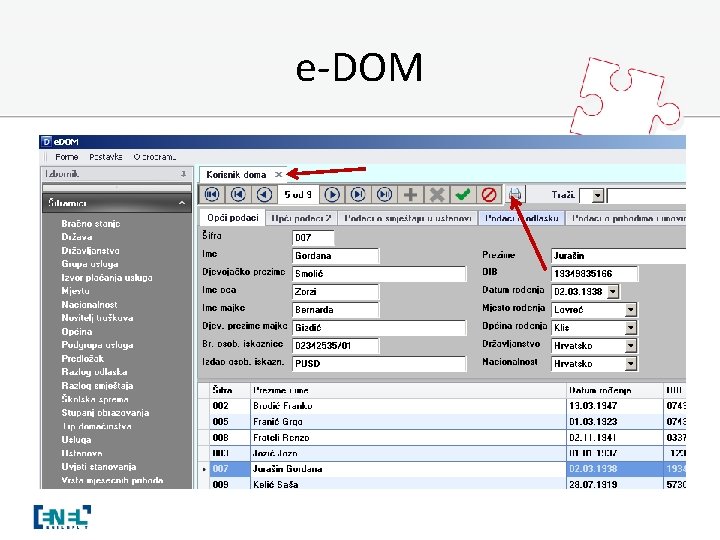Open Stupanj obrazovanja in sidebar
This screenshot has height=540, width=720.
105,413
